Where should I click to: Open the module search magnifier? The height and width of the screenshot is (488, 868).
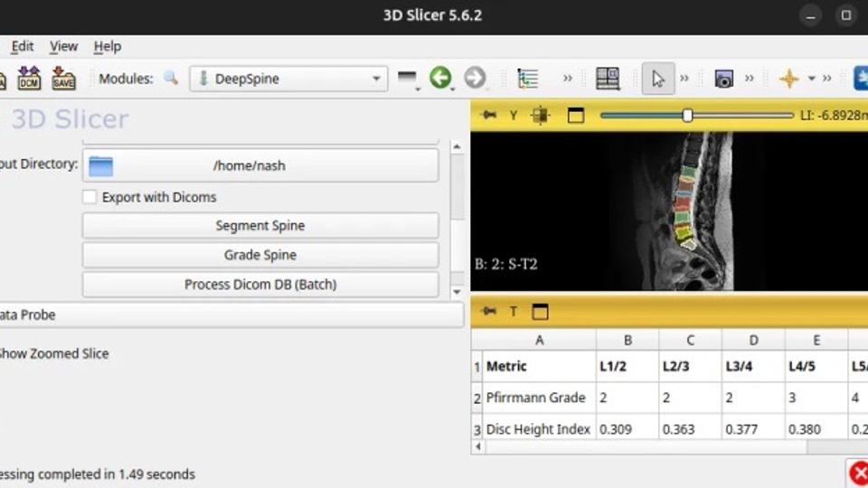coord(171,78)
